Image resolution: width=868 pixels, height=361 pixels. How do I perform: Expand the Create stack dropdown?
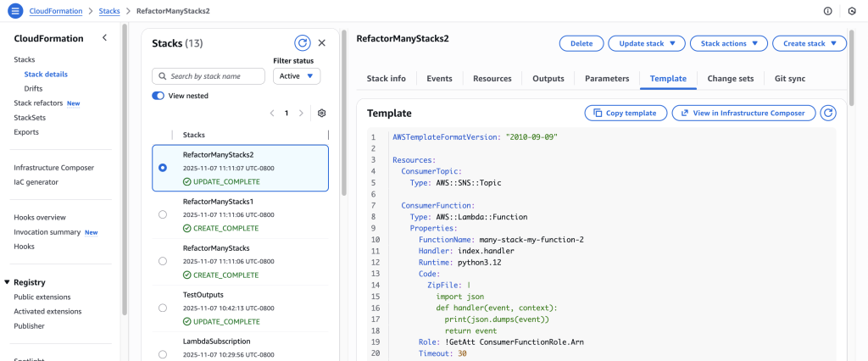point(810,43)
